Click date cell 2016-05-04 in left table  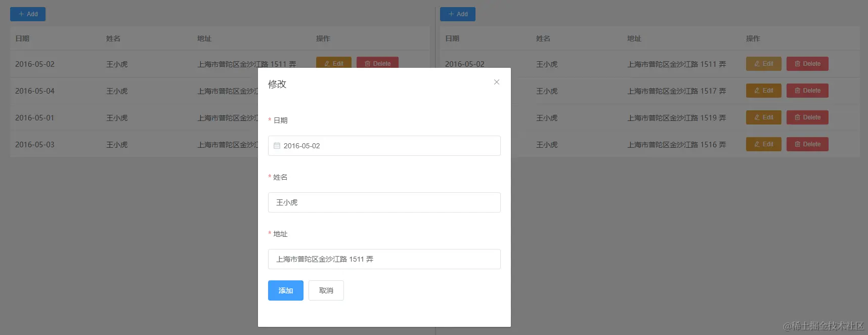(x=35, y=91)
